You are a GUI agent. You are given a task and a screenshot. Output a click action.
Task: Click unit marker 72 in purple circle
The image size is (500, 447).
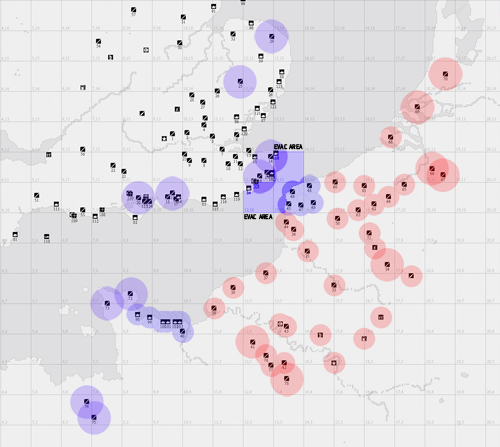130,294
